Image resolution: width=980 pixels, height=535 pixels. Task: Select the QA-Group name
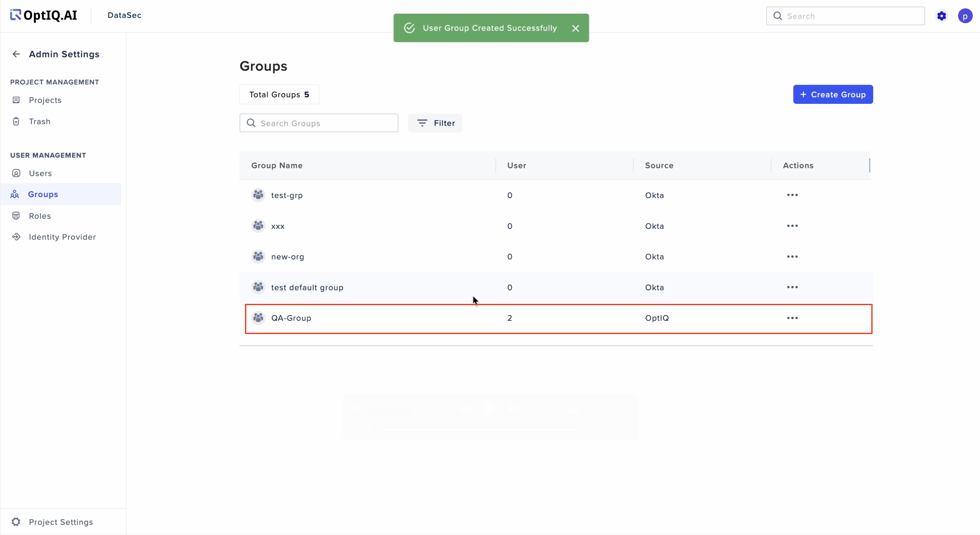coord(291,318)
